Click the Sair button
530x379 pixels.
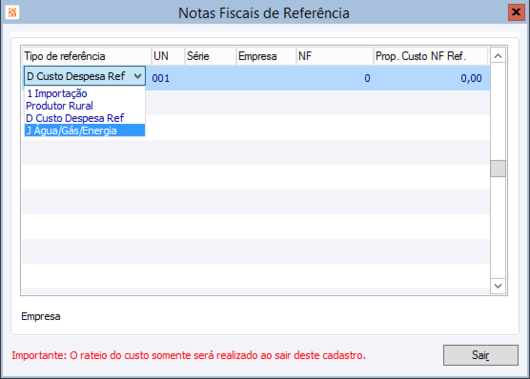pyautogui.click(x=481, y=355)
